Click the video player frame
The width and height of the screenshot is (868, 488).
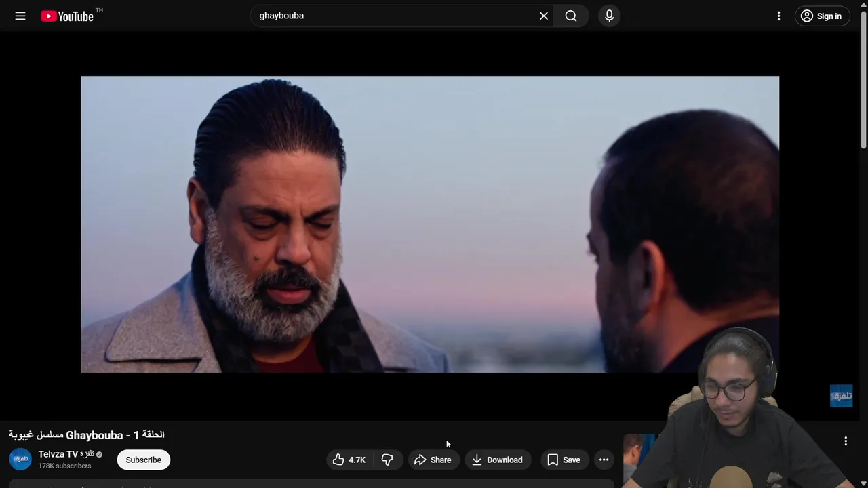tap(430, 224)
